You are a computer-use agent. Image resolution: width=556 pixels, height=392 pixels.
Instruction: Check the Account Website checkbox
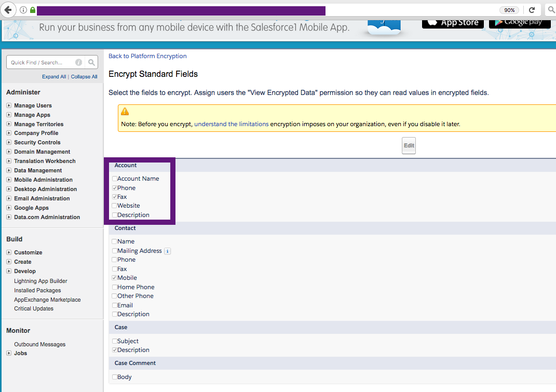coord(115,206)
